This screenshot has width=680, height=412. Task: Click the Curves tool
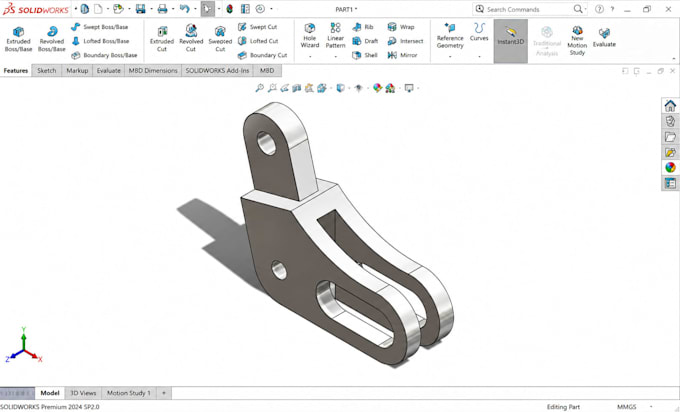coord(479,33)
